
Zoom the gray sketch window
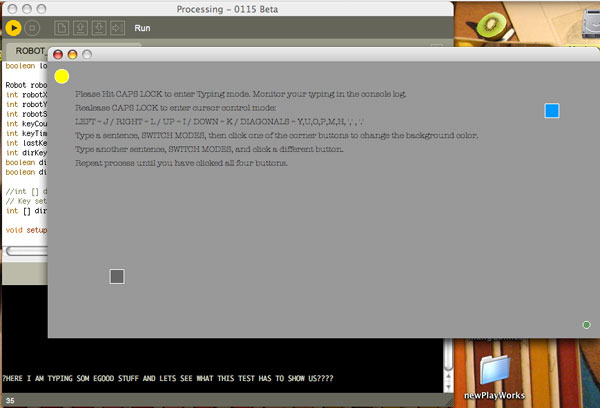(87, 54)
